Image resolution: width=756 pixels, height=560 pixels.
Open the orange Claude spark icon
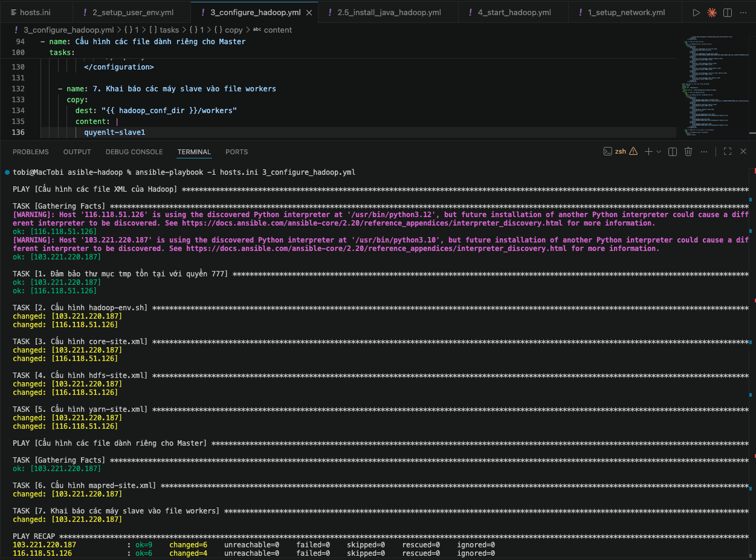coord(712,12)
